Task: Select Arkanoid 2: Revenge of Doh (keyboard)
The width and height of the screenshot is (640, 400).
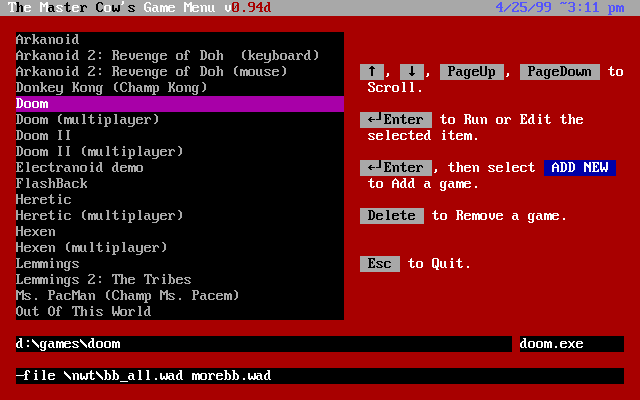Action: click(180, 56)
